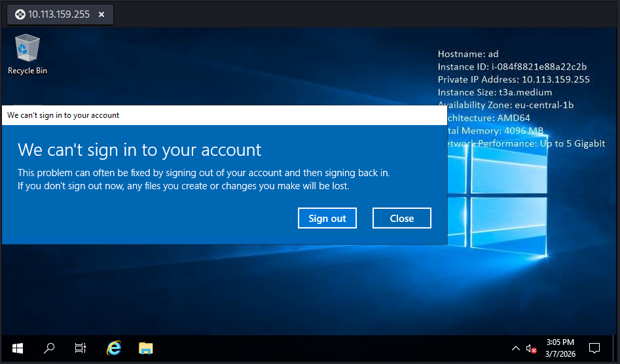Screen dimensions: 620x364
Task: Click the Hostname line on the desktop
Action: pyautogui.click(x=468, y=54)
